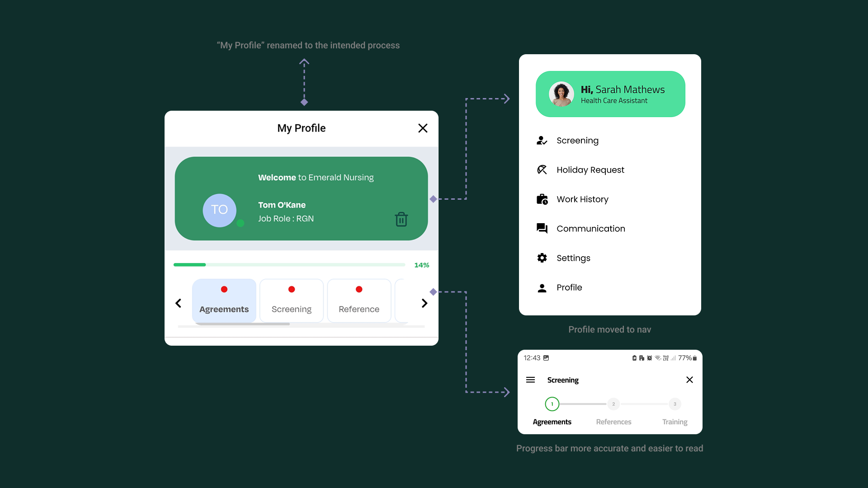
Task: Click the Work History briefcase icon
Action: tap(542, 199)
